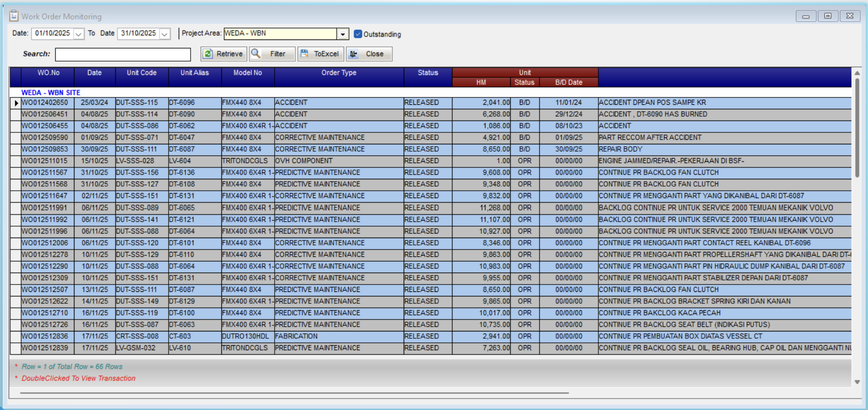Screen dimensions: 868x410
Task: Focus the Search input field
Action: (x=123, y=54)
